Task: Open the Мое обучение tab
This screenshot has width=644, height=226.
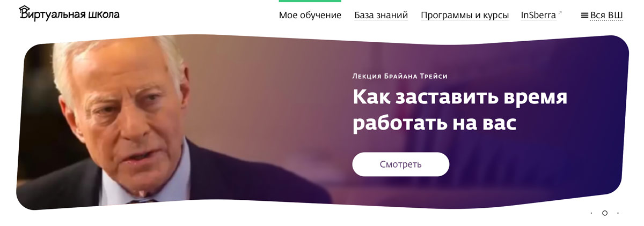Action: (310, 16)
